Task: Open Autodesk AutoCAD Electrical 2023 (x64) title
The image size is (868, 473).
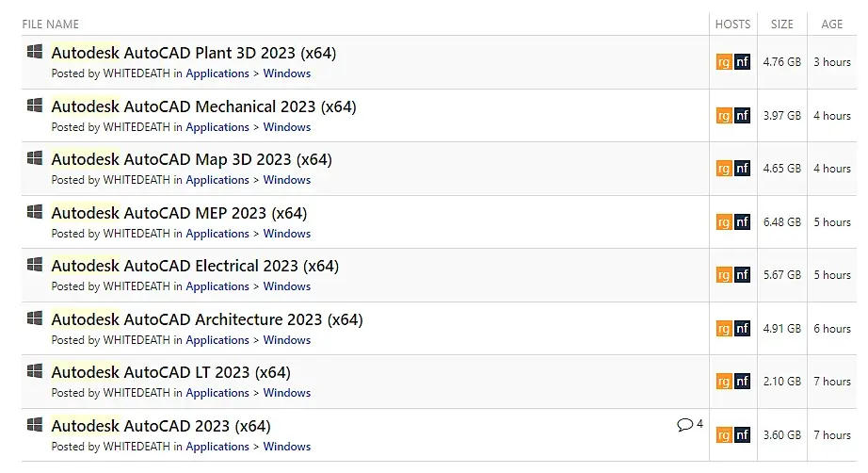Action: coord(195,266)
